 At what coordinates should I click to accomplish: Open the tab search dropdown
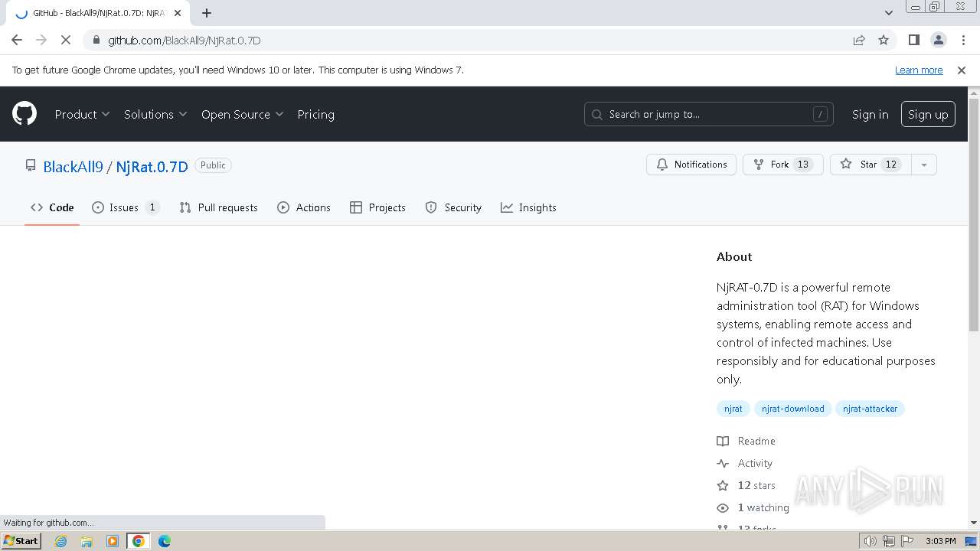pos(888,12)
